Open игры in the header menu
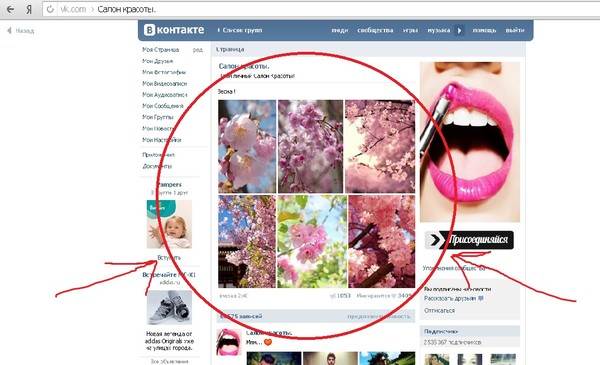 tap(410, 30)
